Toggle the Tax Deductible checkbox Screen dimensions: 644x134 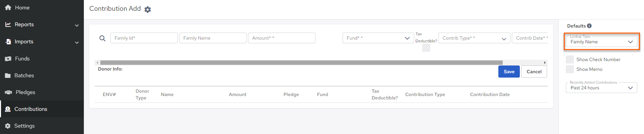tap(426, 48)
